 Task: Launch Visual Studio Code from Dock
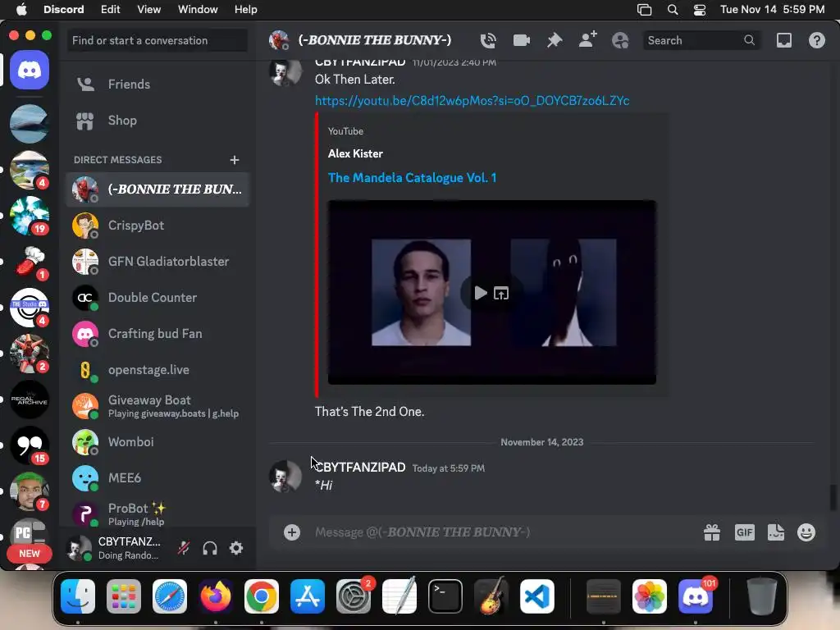[536, 596]
